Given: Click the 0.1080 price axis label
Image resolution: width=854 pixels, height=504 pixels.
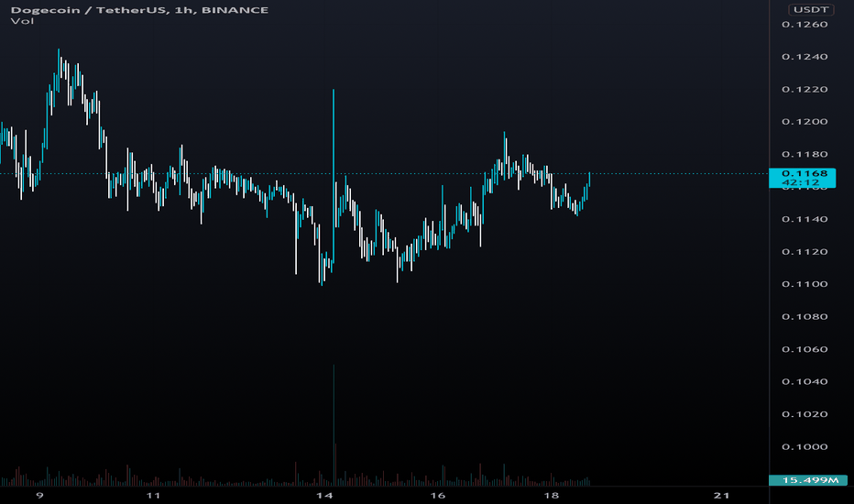Looking at the screenshot, I should click(x=805, y=316).
